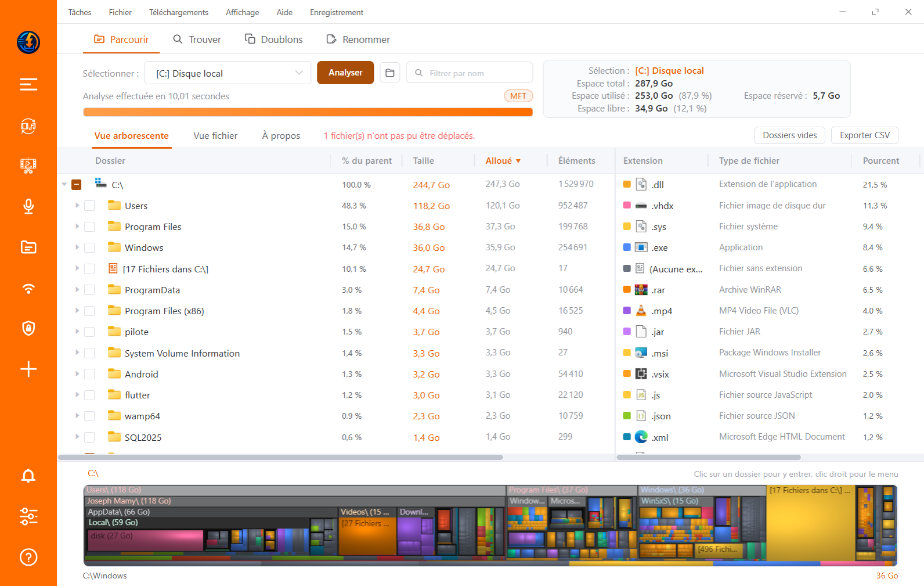Screen dimensions: 924x586
Task: Toggle the C:\ root checkbox
Action: 76,185
